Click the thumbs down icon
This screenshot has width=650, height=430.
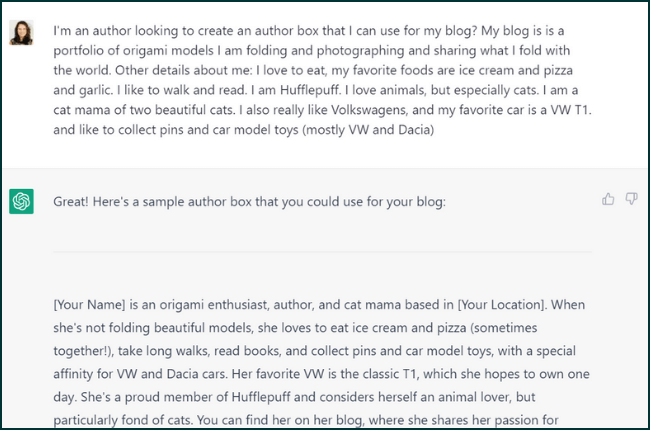[x=631, y=199]
